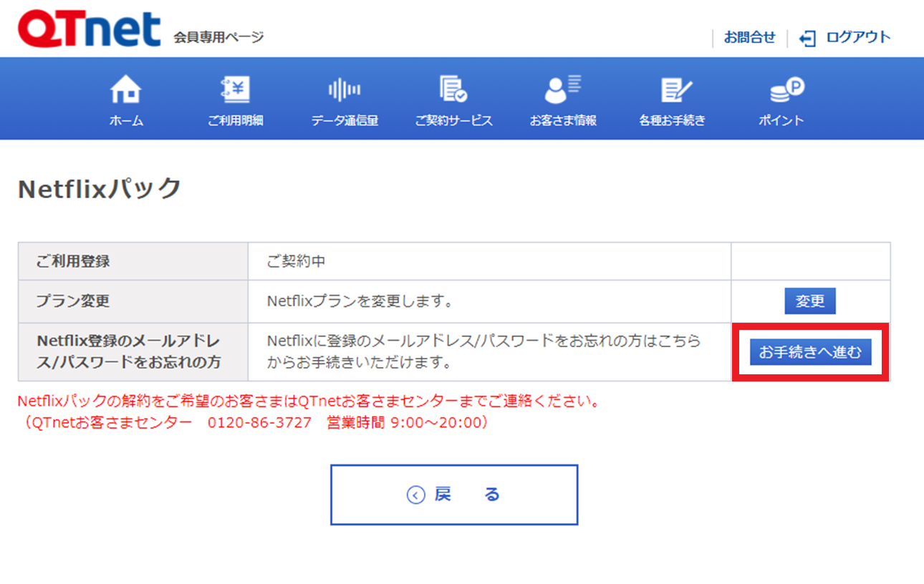Click the ログアウト link text

click(858, 37)
